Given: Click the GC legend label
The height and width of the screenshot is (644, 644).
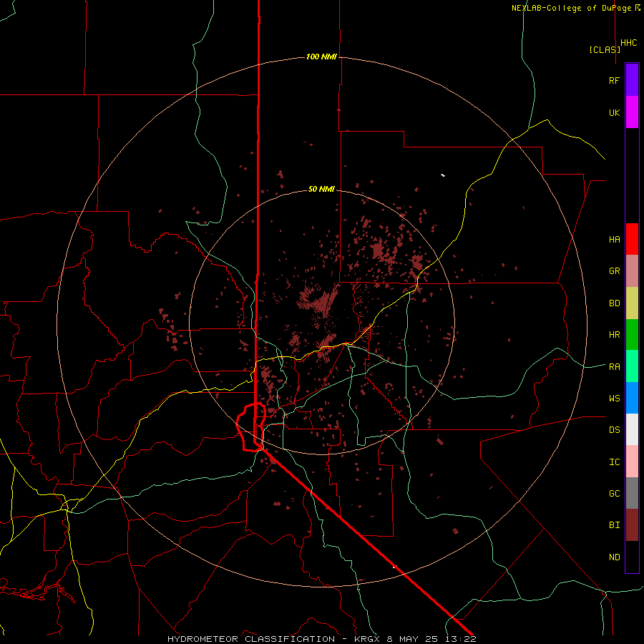Looking at the screenshot, I should (x=614, y=494).
